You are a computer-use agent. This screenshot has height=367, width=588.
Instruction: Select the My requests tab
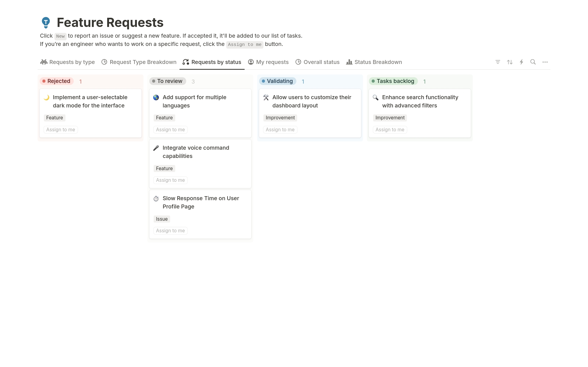(268, 62)
